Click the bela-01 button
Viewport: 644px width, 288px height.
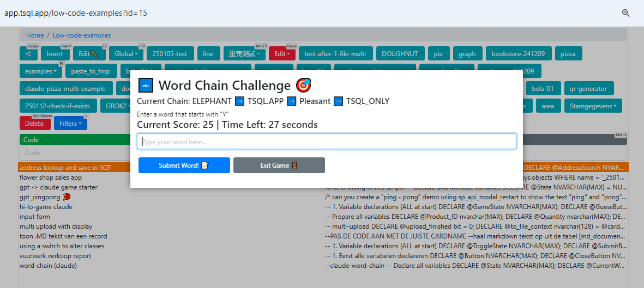(x=543, y=88)
